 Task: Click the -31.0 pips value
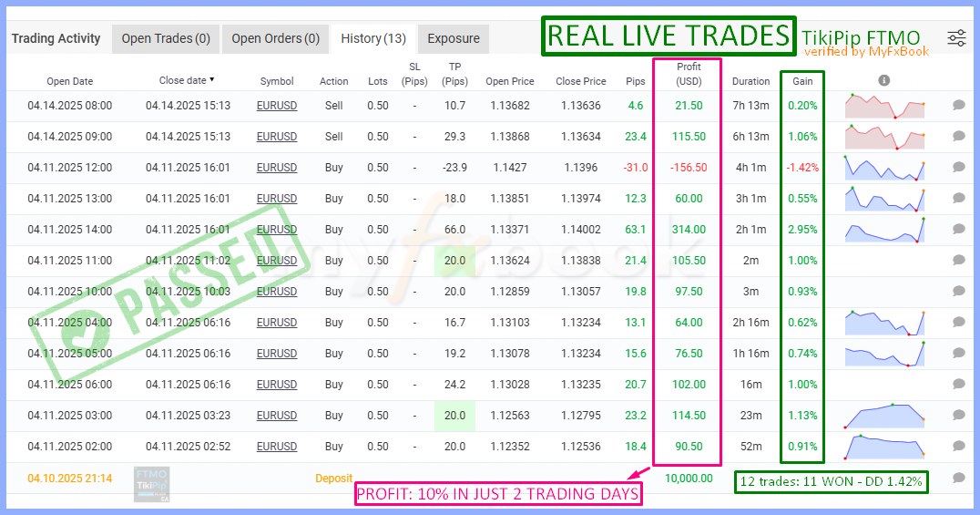click(636, 168)
